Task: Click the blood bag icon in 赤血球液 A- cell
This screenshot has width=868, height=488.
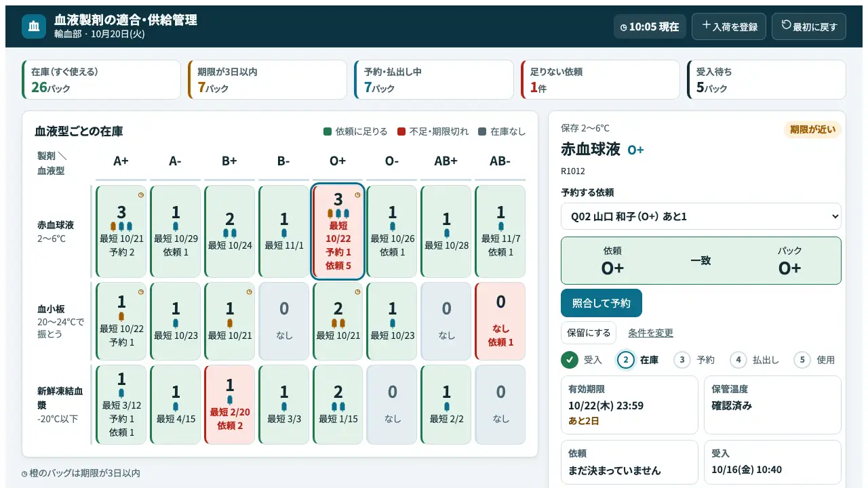Action: coord(176,226)
